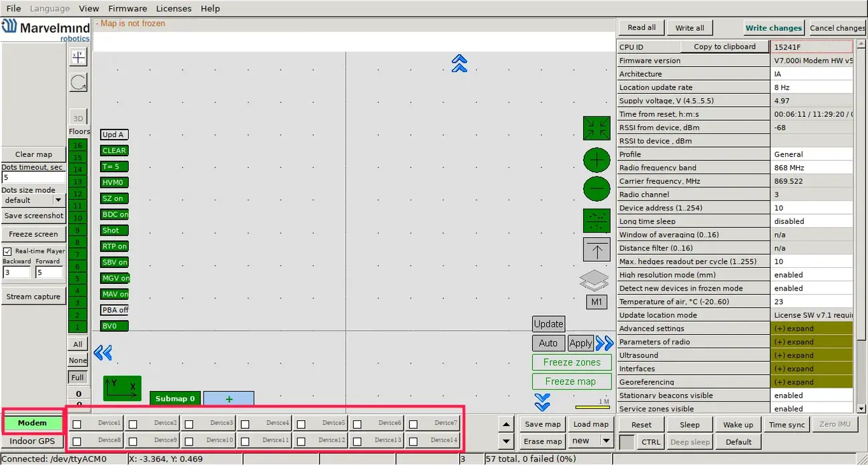Click the blue double up arrows icon
Viewport: 868px width, 465px height.
(x=459, y=63)
